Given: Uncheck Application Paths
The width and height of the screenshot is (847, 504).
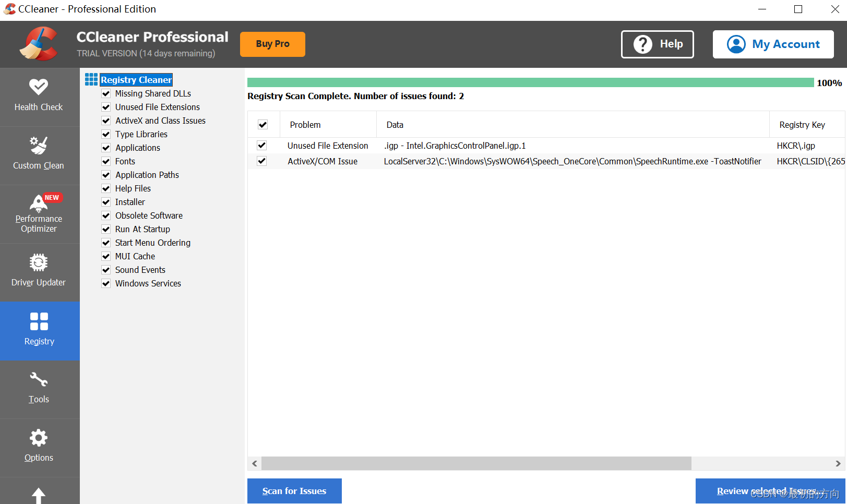Looking at the screenshot, I should point(106,175).
